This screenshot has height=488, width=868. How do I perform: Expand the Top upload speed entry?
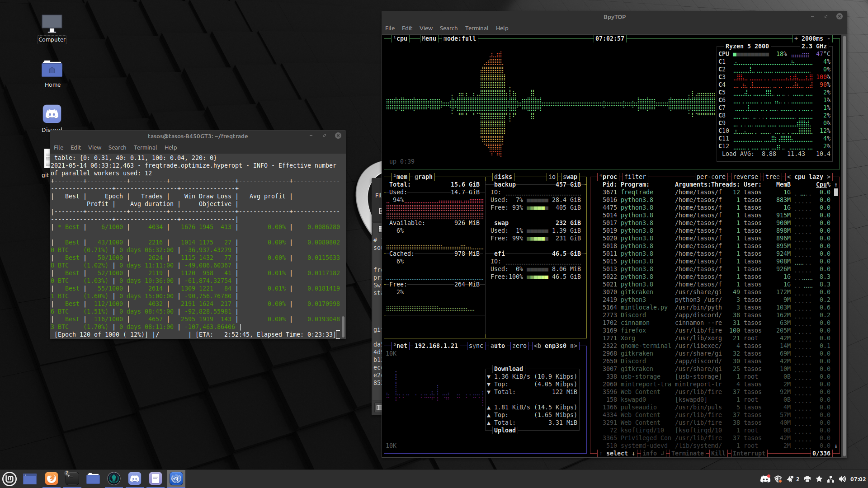pyautogui.click(x=489, y=415)
